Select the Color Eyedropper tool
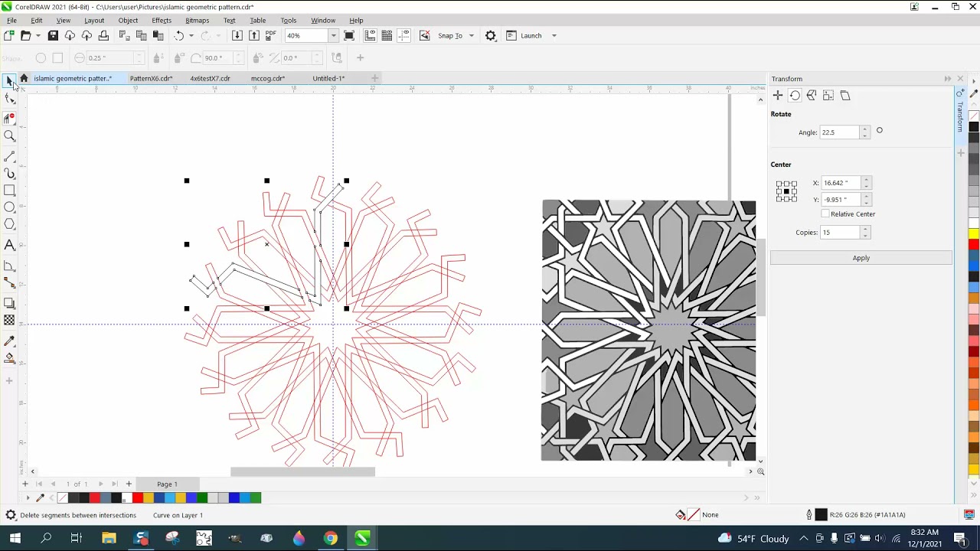Image resolution: width=980 pixels, height=551 pixels. coord(9,341)
